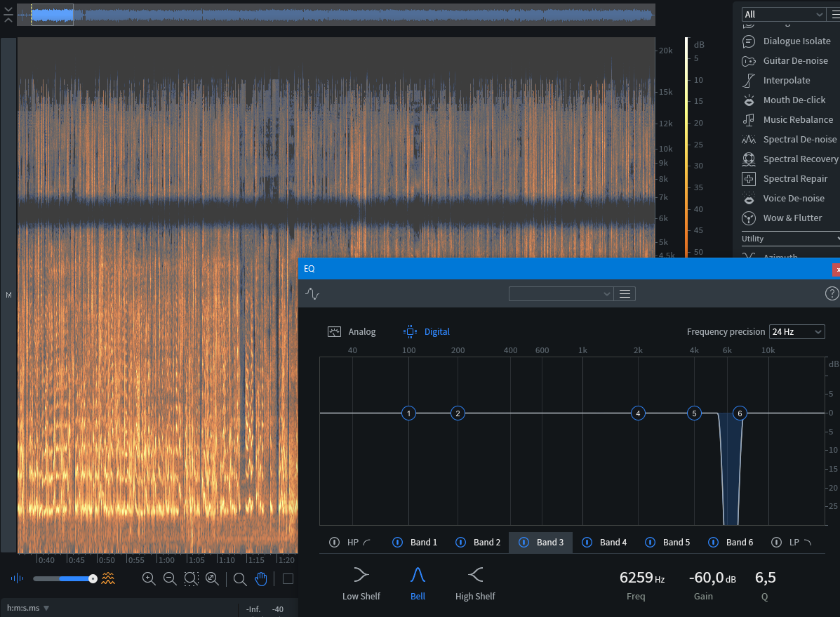This screenshot has height=617, width=840.
Task: Open the Dialogue Isolate module
Action: 796,41
